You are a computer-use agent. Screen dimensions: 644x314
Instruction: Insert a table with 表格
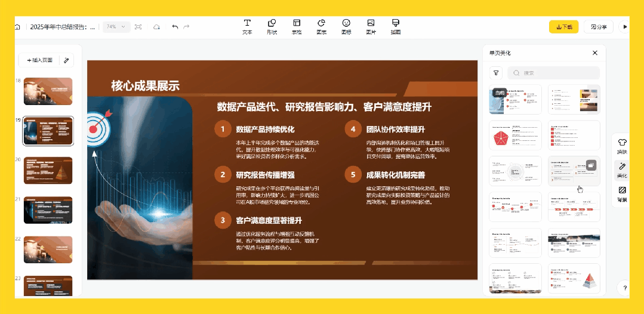coord(297,27)
